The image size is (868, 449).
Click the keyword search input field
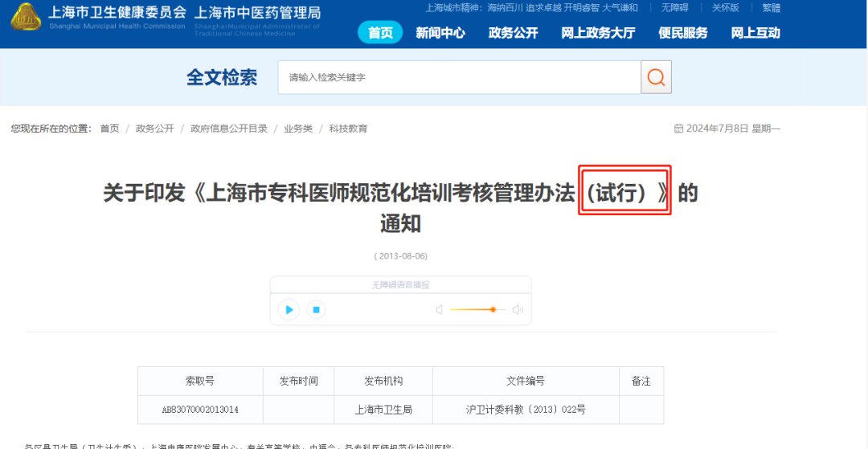459,77
